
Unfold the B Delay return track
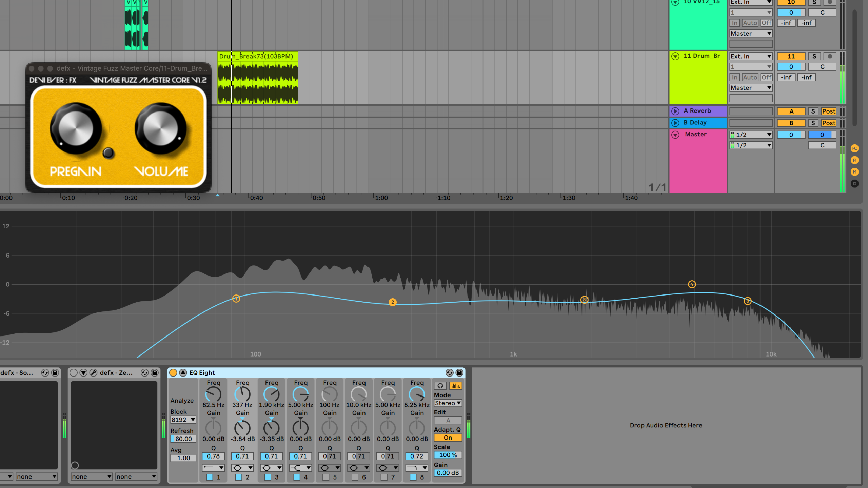(675, 123)
